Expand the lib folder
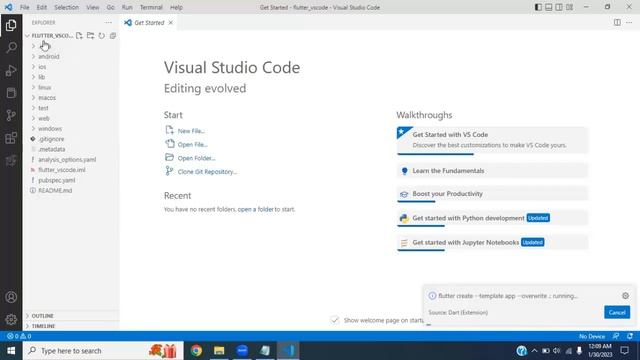This screenshot has width=640, height=360. click(41, 77)
